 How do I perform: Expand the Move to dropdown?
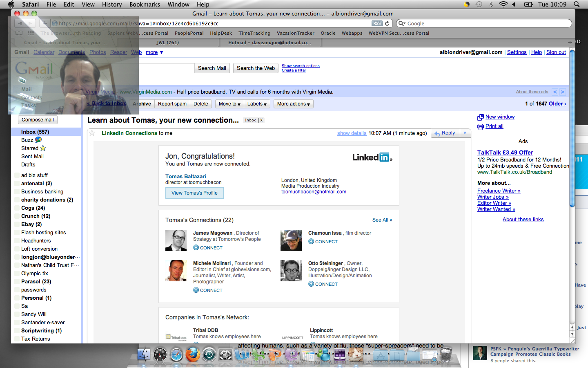229,104
